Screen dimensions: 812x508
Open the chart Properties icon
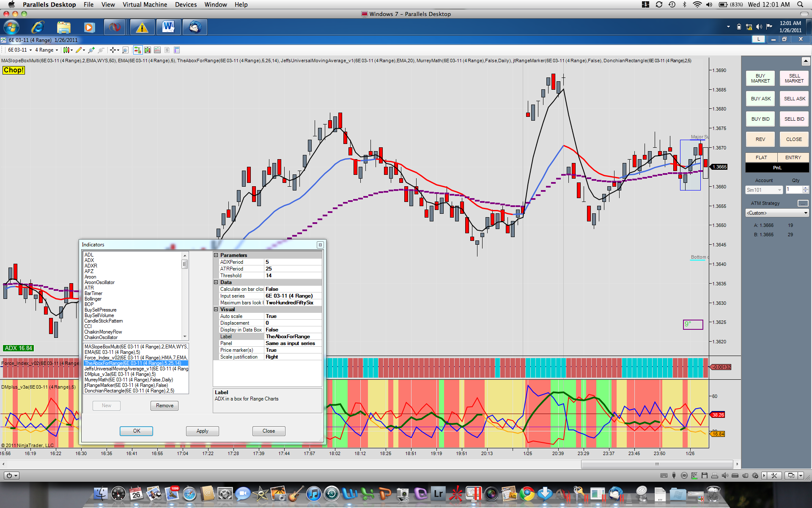click(177, 50)
